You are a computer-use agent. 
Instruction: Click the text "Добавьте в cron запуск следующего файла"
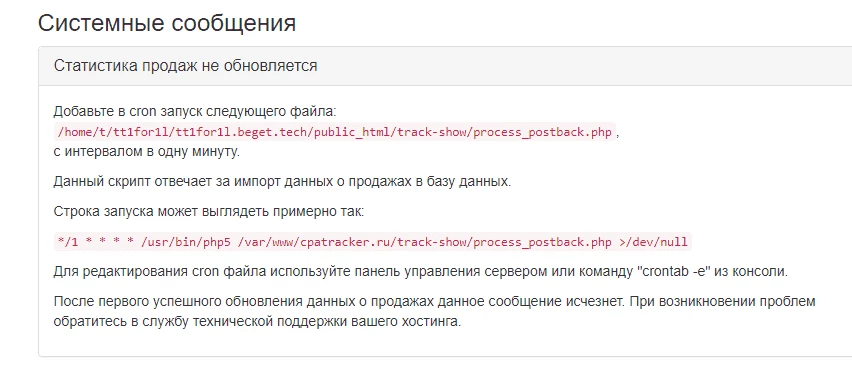pos(195,112)
